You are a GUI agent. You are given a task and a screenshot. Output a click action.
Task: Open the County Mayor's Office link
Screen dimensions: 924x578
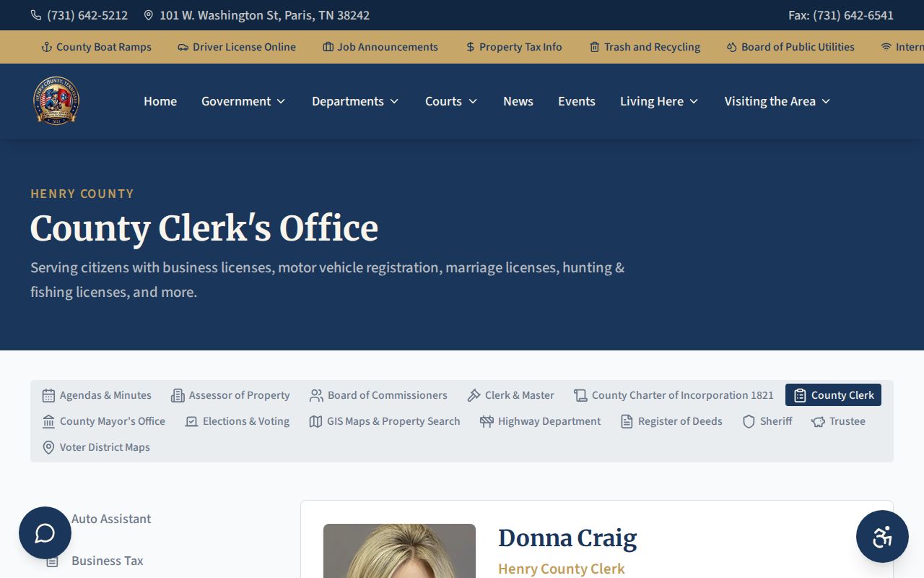(104, 421)
